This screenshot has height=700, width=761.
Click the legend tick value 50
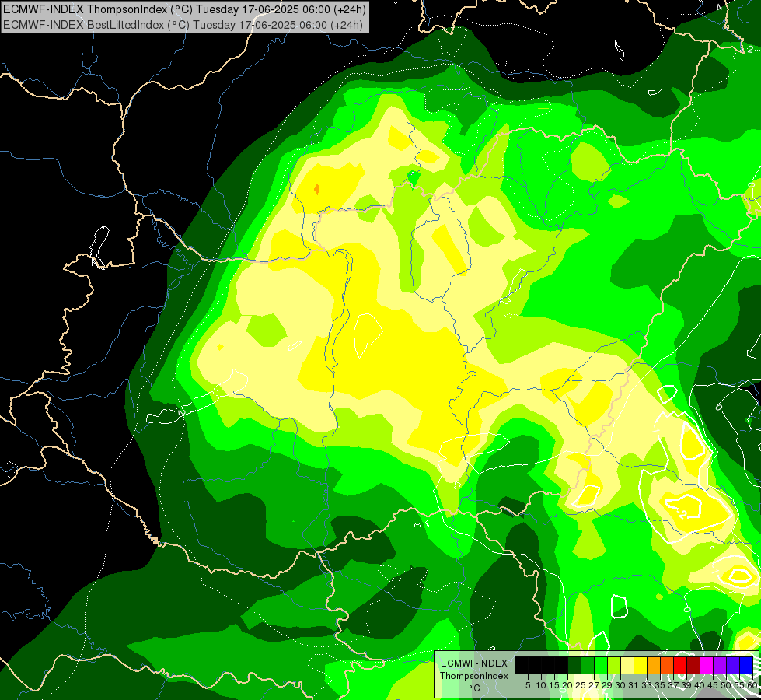click(726, 685)
